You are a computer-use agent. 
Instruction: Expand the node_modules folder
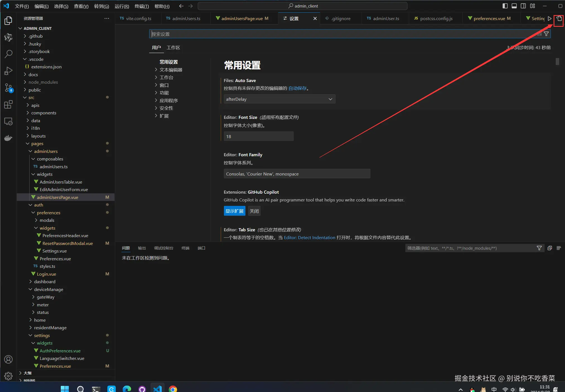pyautogui.click(x=43, y=82)
